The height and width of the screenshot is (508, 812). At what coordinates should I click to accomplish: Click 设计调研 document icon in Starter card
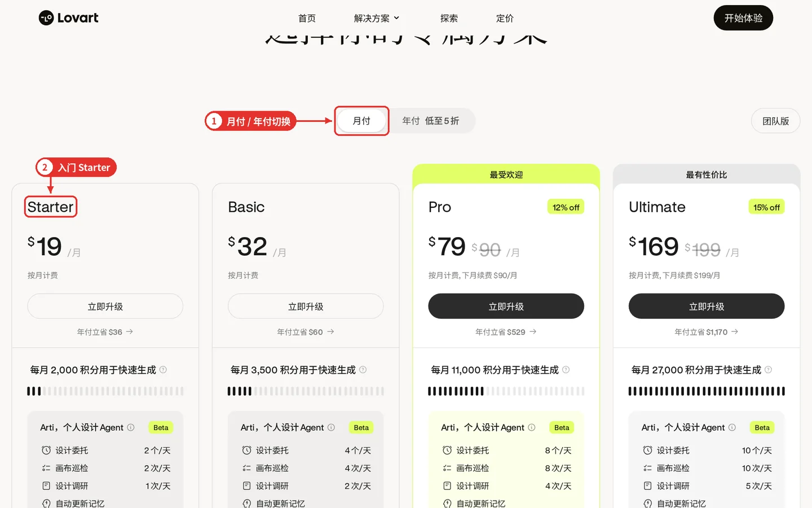click(x=46, y=485)
